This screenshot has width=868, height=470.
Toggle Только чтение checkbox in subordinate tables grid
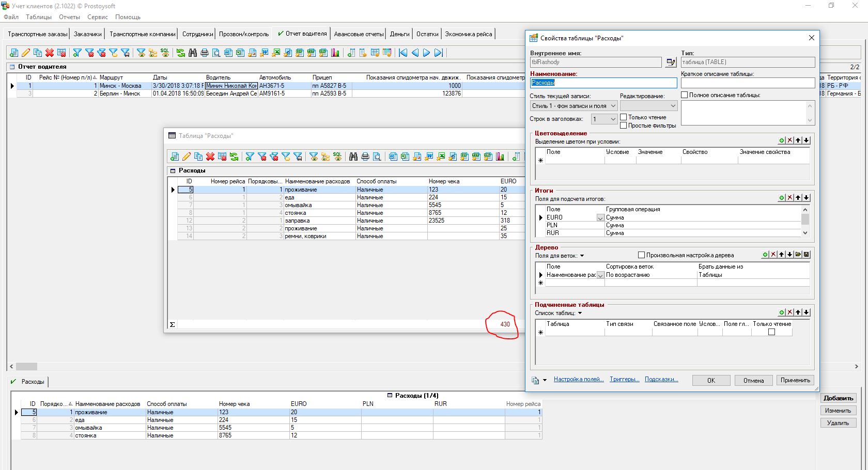[772, 332]
